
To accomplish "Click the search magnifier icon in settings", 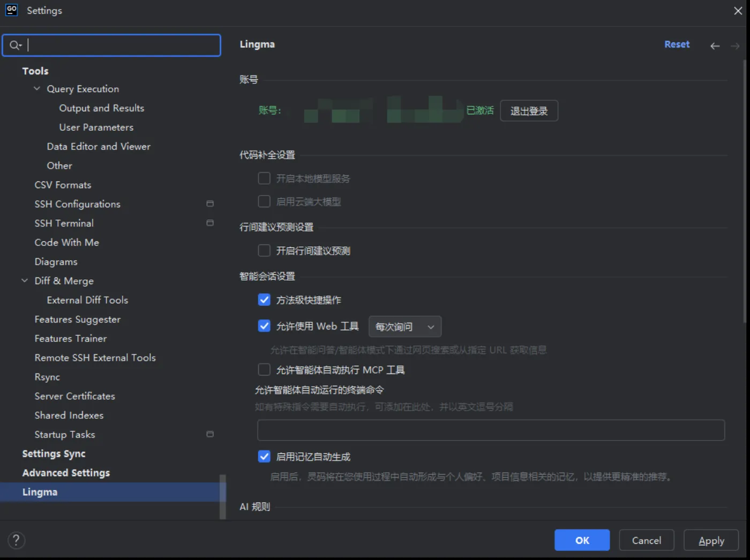I will coord(15,46).
